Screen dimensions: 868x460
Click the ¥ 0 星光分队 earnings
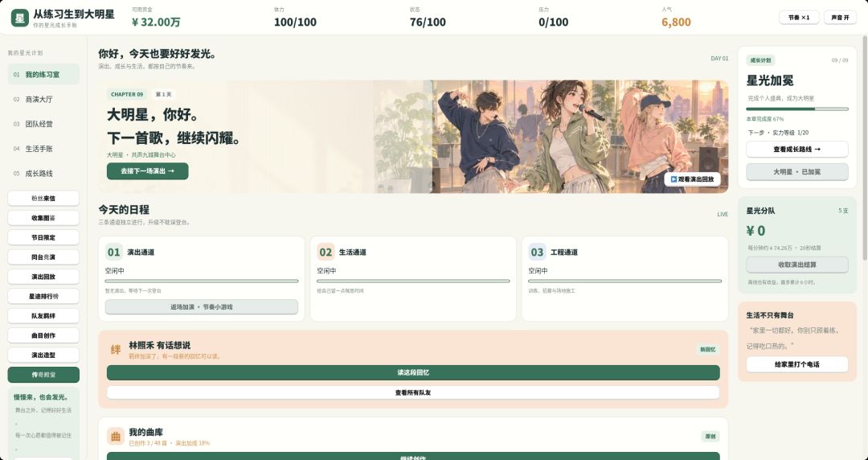tap(755, 231)
